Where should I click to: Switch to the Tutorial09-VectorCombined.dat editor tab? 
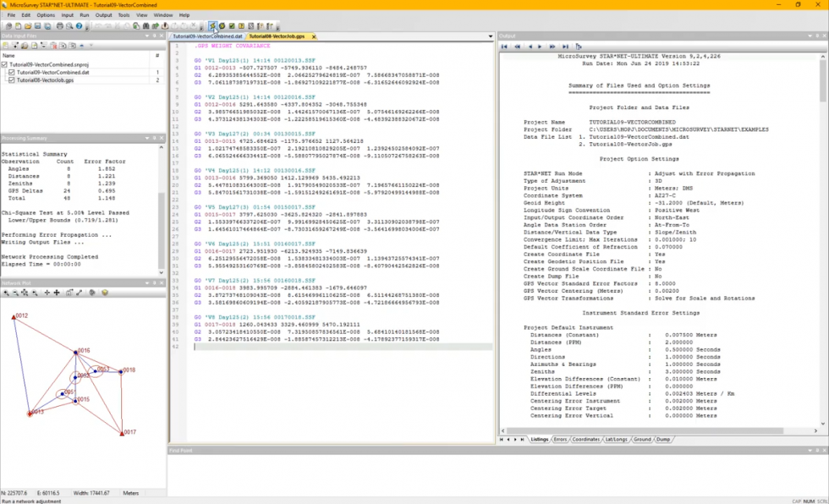[x=207, y=36]
